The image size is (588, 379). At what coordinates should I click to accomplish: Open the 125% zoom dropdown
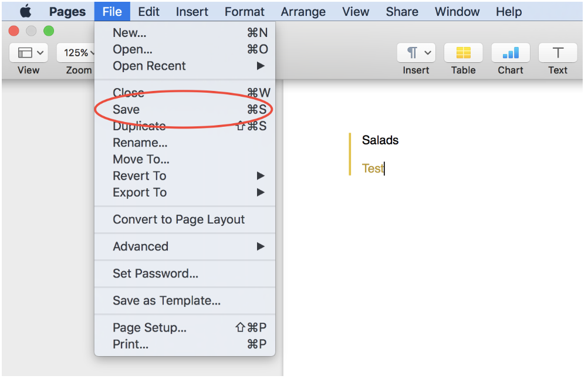(x=76, y=53)
